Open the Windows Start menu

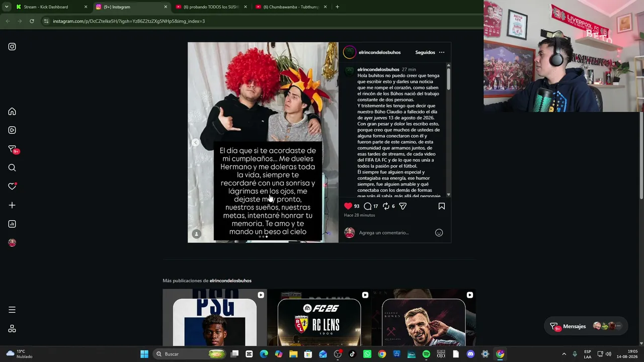pyautogui.click(x=144, y=354)
